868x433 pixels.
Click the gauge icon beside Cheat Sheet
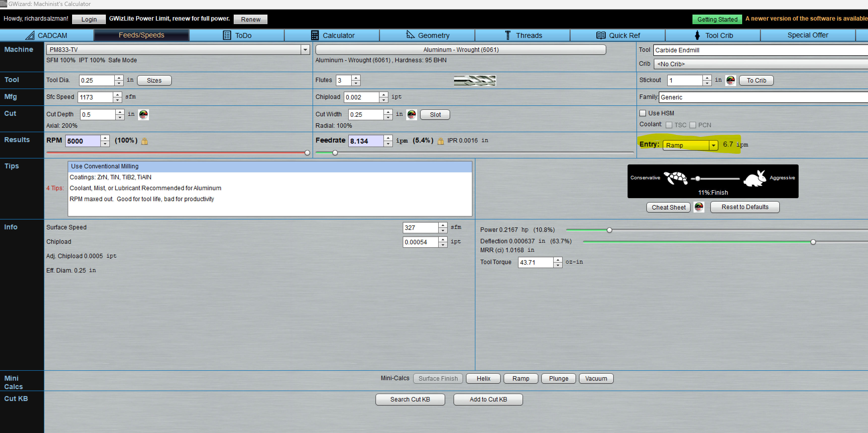[x=698, y=207]
